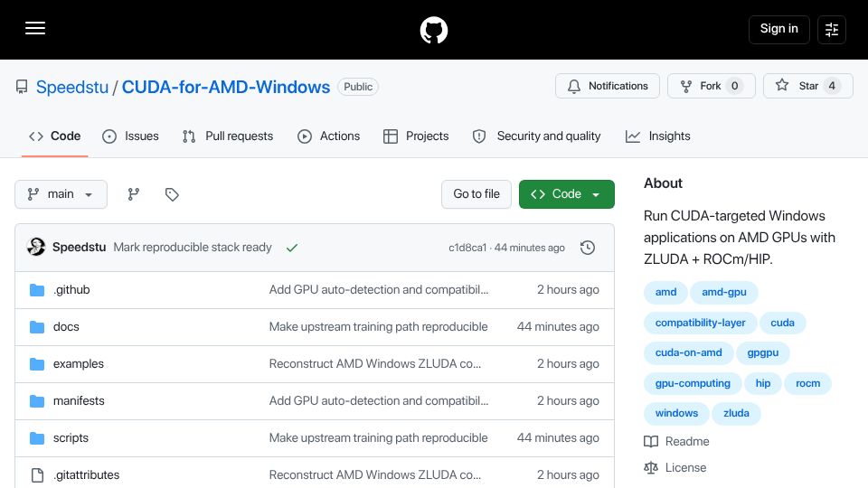The height and width of the screenshot is (488, 868).
Task: Click the Star count badge 4
Action: pos(832,86)
